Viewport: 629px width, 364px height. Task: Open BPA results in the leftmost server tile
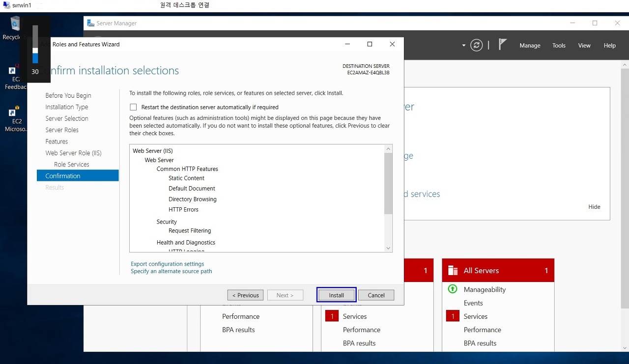(x=238, y=330)
